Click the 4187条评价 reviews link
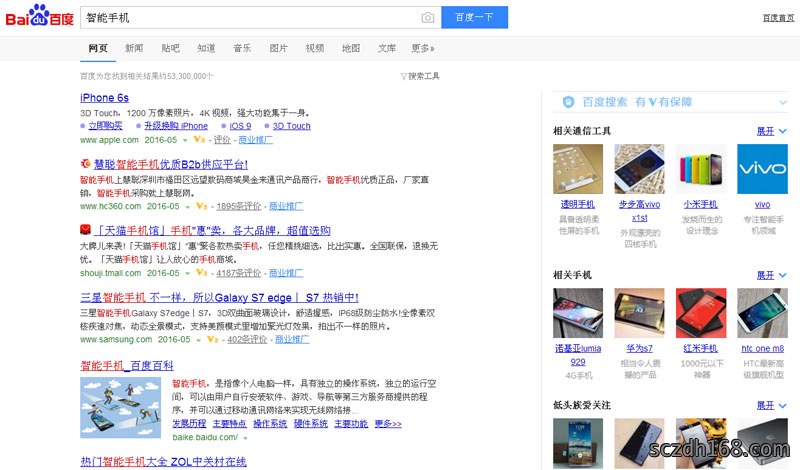The width and height of the screenshot is (800, 470). tap(239, 273)
